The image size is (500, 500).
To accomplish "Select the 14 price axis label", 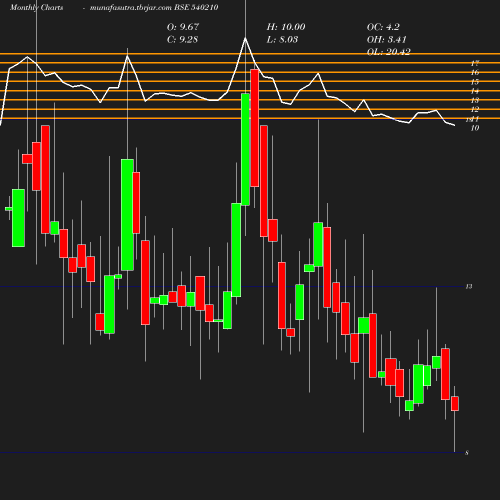I will (475, 91).
